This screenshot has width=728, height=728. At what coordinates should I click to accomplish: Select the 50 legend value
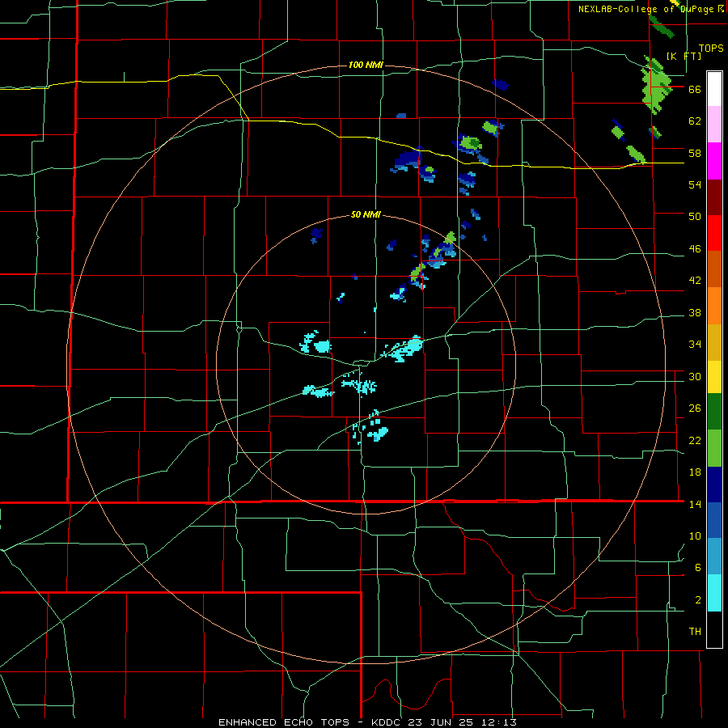click(695, 216)
